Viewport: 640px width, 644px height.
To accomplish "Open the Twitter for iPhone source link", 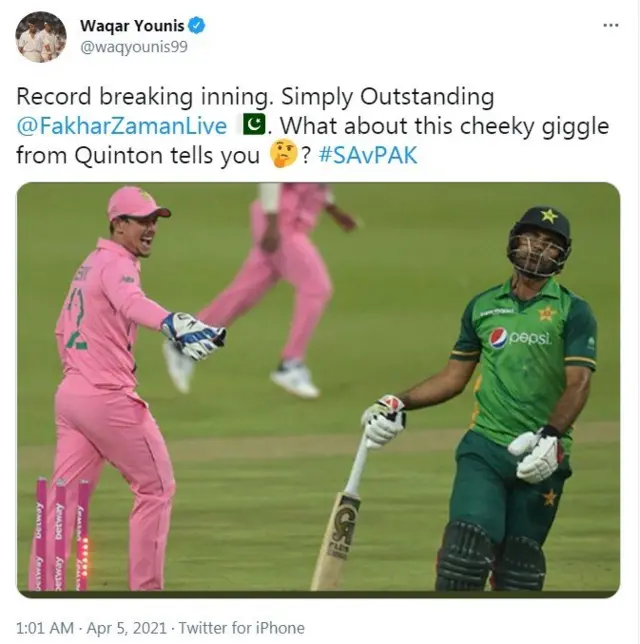I will click(x=242, y=628).
